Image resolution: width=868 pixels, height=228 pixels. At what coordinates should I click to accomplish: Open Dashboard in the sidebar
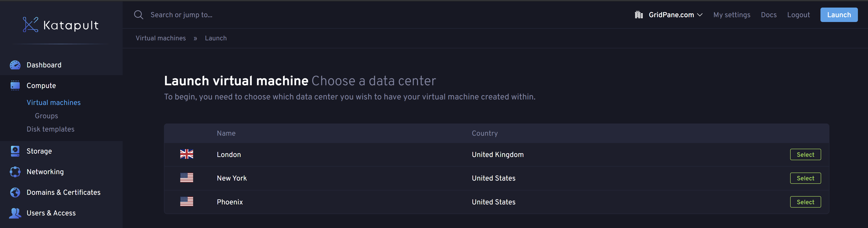click(x=44, y=65)
